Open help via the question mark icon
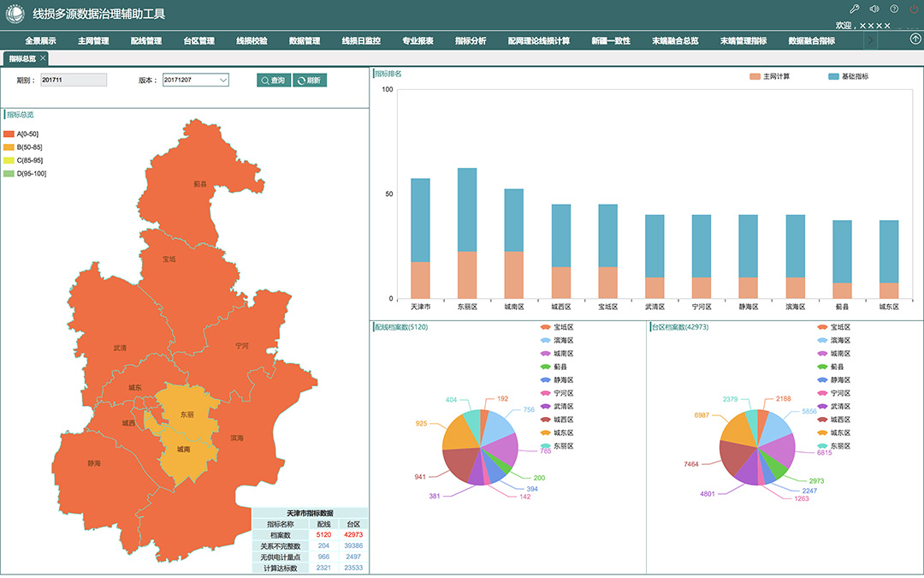This screenshot has width=924, height=578. coord(894,9)
